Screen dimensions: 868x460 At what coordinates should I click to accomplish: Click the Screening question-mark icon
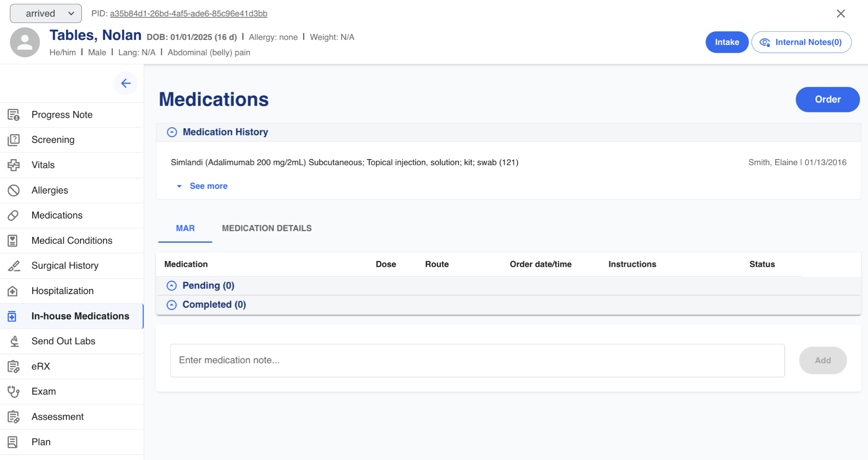14,140
